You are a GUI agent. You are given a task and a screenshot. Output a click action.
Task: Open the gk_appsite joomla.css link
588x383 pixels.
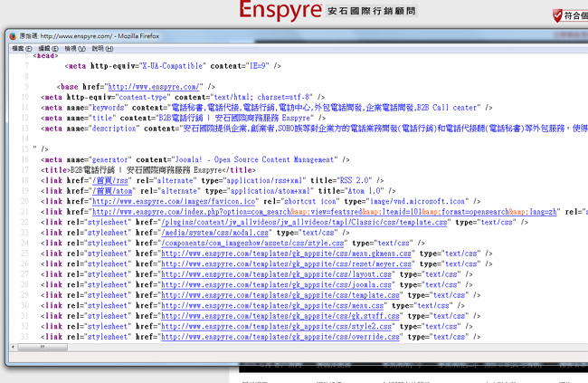[277, 285]
